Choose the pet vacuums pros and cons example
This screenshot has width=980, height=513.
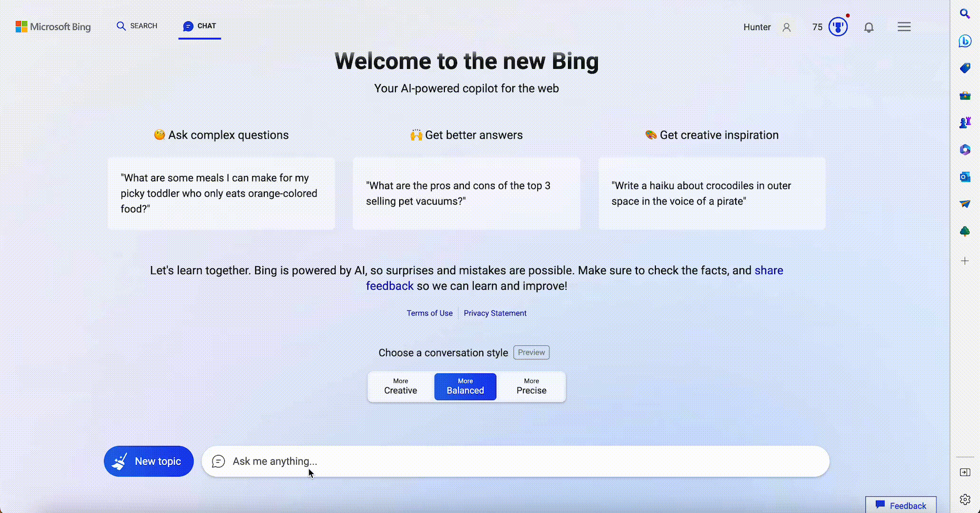466,193
